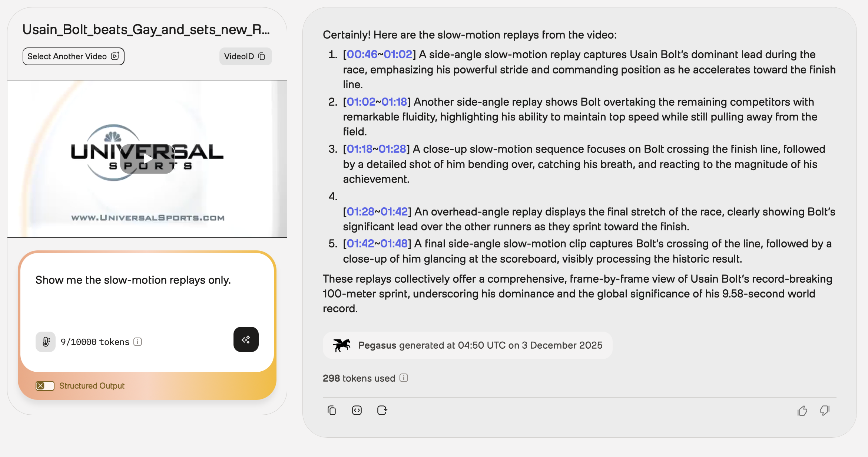The width and height of the screenshot is (868, 457).
Task: Click info icon next to 9/10000 tokens
Action: coord(138,342)
